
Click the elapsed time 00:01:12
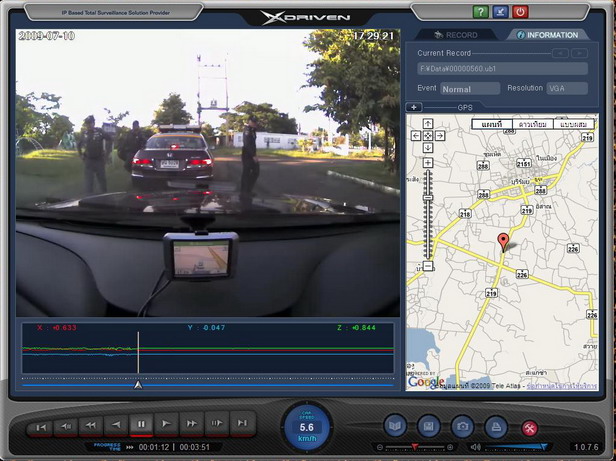point(154,447)
